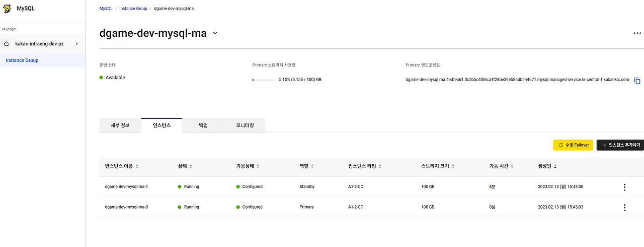Open the 백업 tab
Viewport: 644px width, 247px height.
click(203, 125)
